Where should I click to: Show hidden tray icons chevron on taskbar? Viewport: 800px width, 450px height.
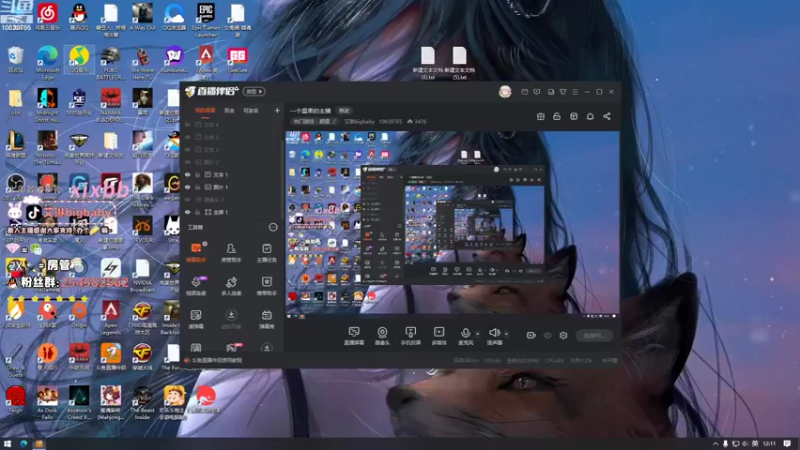pyautogui.click(x=715, y=444)
